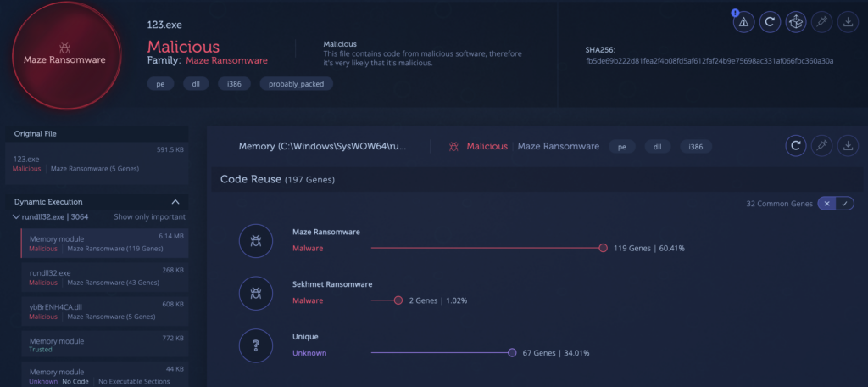
Task: Open the warning alerts icon in header
Action: click(x=743, y=22)
